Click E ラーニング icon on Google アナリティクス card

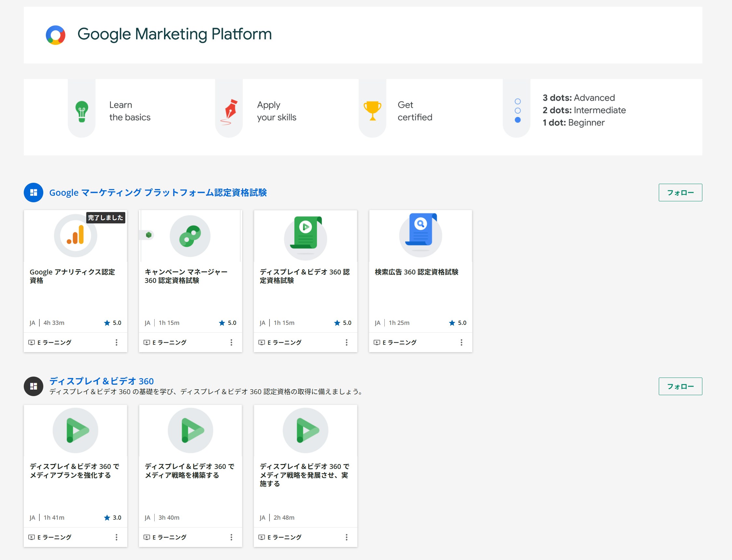click(x=32, y=342)
